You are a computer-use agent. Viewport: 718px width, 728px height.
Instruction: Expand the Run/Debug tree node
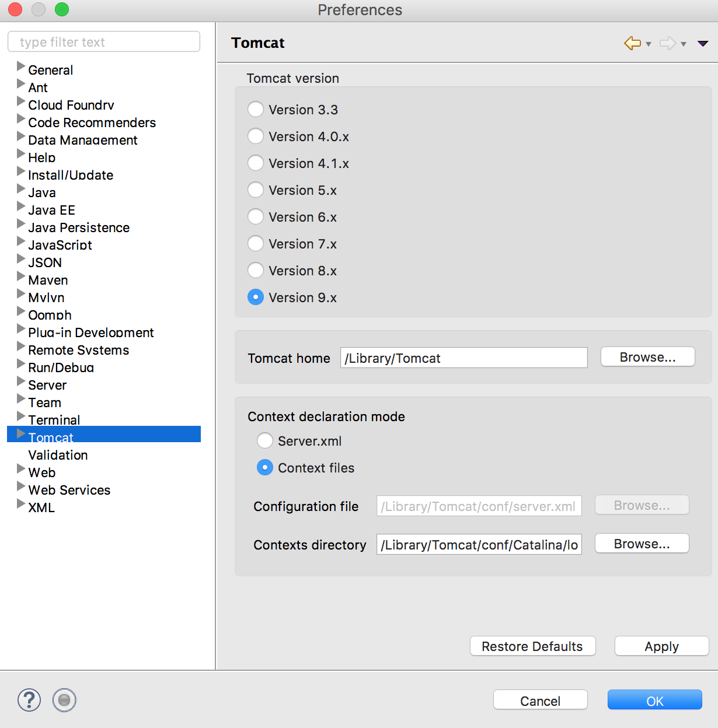click(21, 363)
